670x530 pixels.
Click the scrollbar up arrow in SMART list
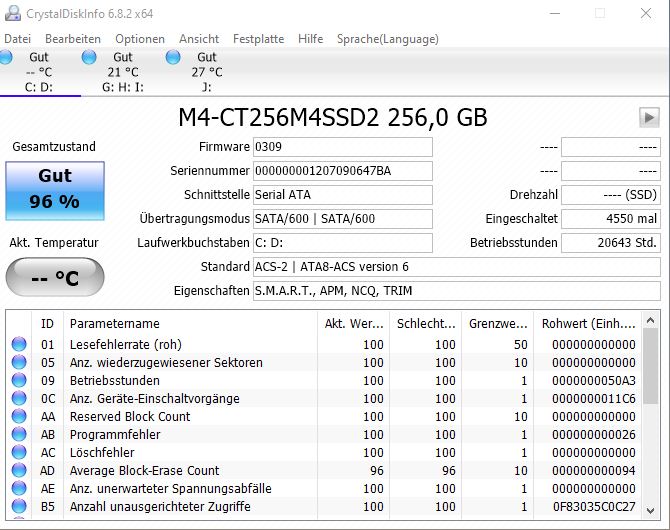(x=650, y=320)
